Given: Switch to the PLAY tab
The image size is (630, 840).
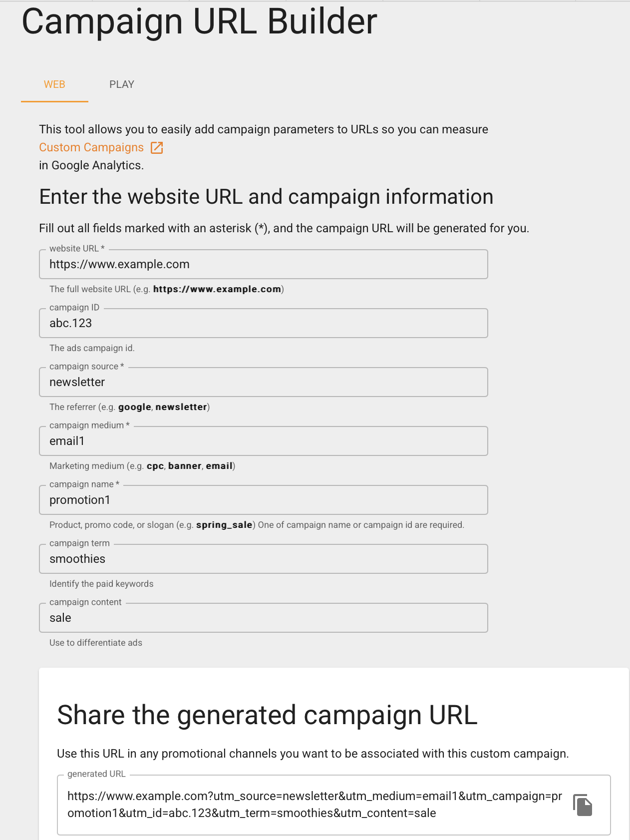Looking at the screenshot, I should 121,84.
